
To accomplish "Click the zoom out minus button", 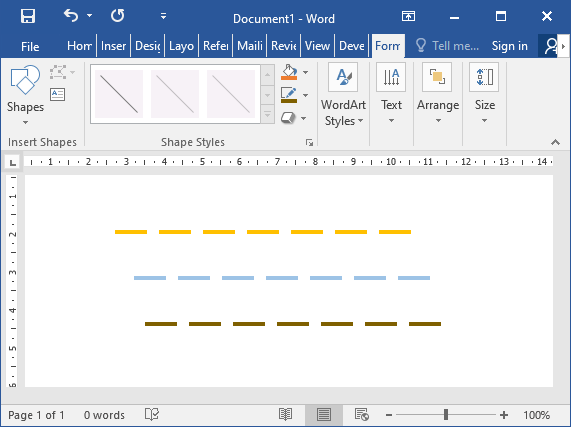I will pos(389,415).
